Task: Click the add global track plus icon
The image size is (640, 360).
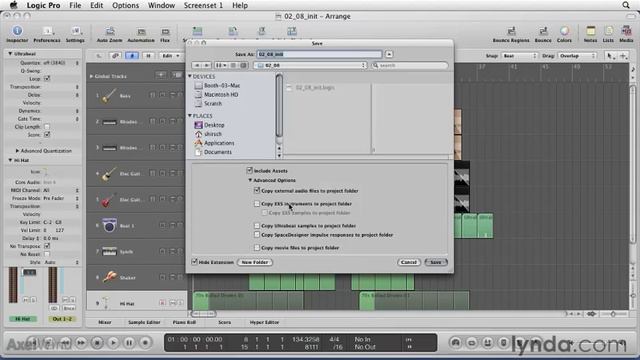Action: [x=161, y=75]
